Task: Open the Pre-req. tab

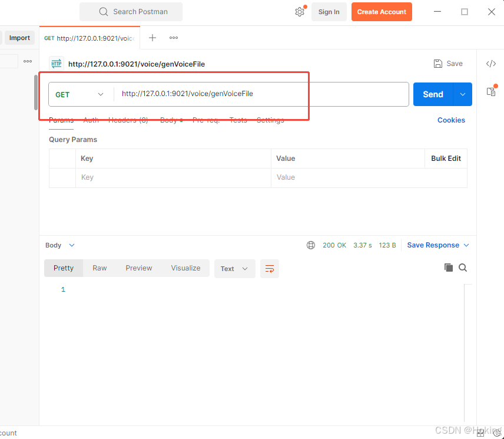Action: click(x=205, y=120)
